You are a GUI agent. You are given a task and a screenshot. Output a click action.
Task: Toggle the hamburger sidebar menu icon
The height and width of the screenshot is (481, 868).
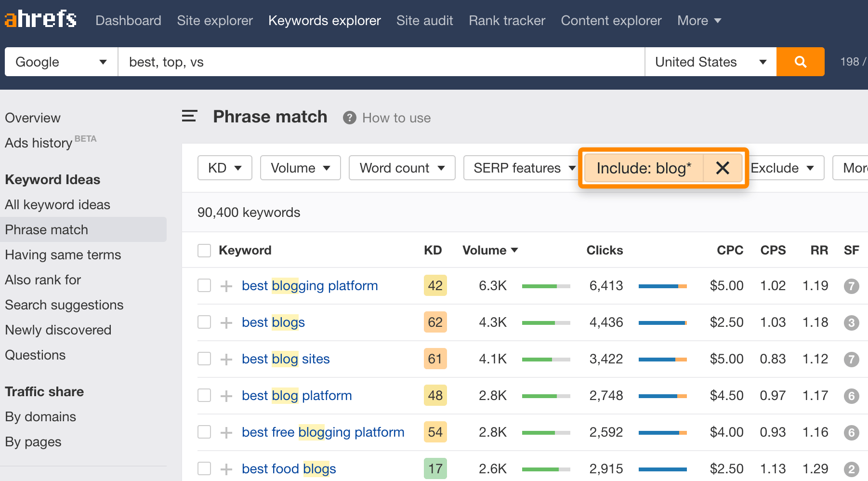(189, 116)
